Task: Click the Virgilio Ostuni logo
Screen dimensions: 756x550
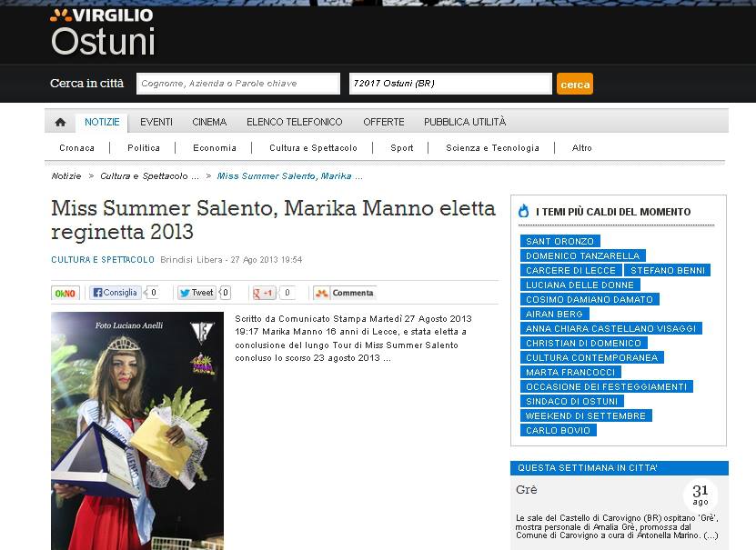Action: [x=102, y=32]
